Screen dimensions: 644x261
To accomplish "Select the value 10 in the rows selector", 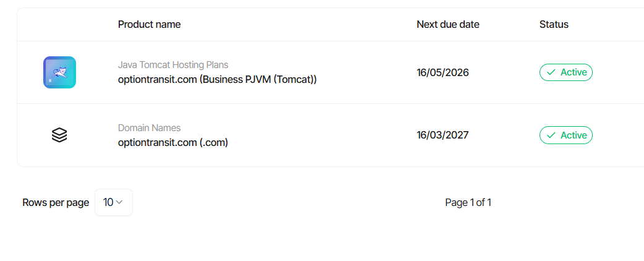I will click(108, 202).
